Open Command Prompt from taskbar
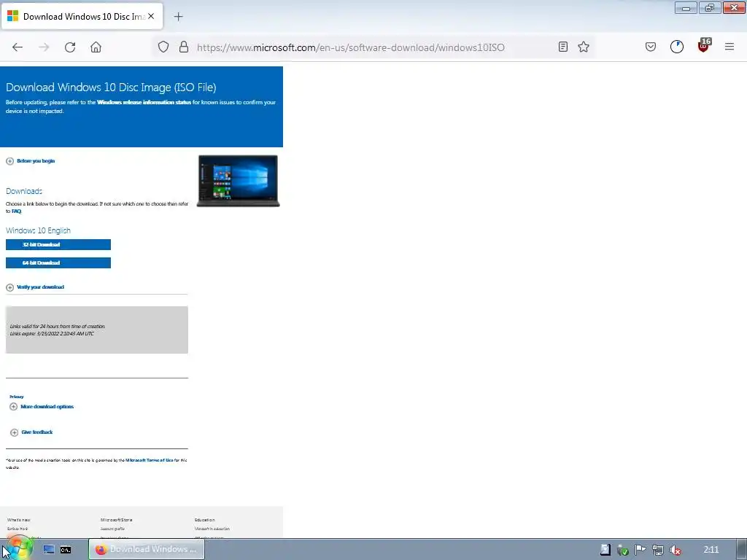This screenshot has height=560, width=747. click(66, 550)
